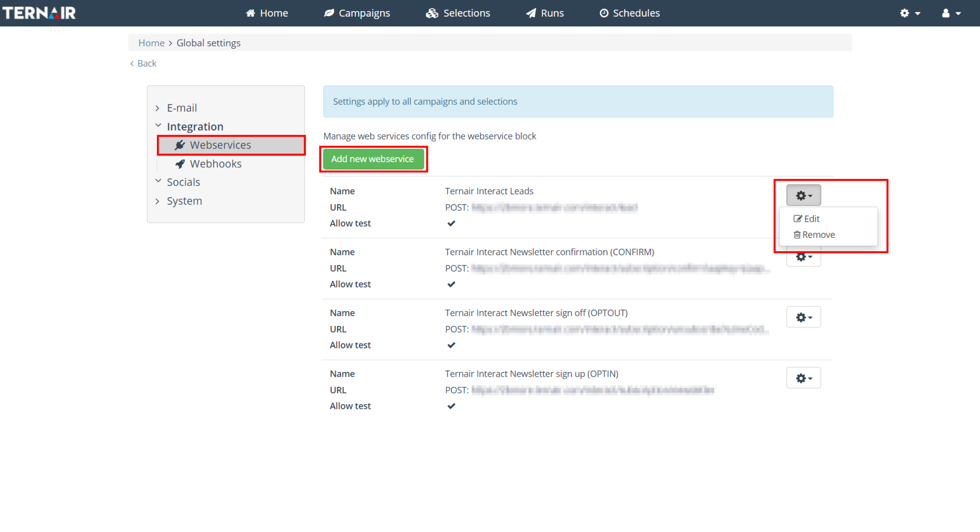
Task: Click Allow test checkmark for OPTIN webservice
Action: tap(451, 406)
